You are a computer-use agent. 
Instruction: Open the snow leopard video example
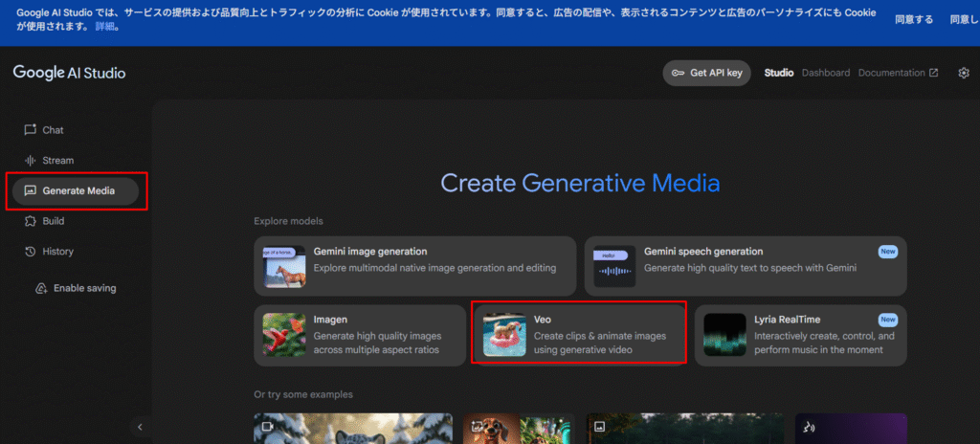(x=353, y=429)
